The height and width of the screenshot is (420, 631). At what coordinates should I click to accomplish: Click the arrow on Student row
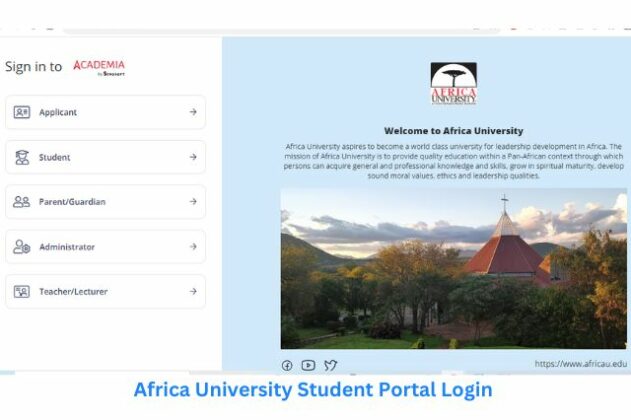[x=193, y=157]
